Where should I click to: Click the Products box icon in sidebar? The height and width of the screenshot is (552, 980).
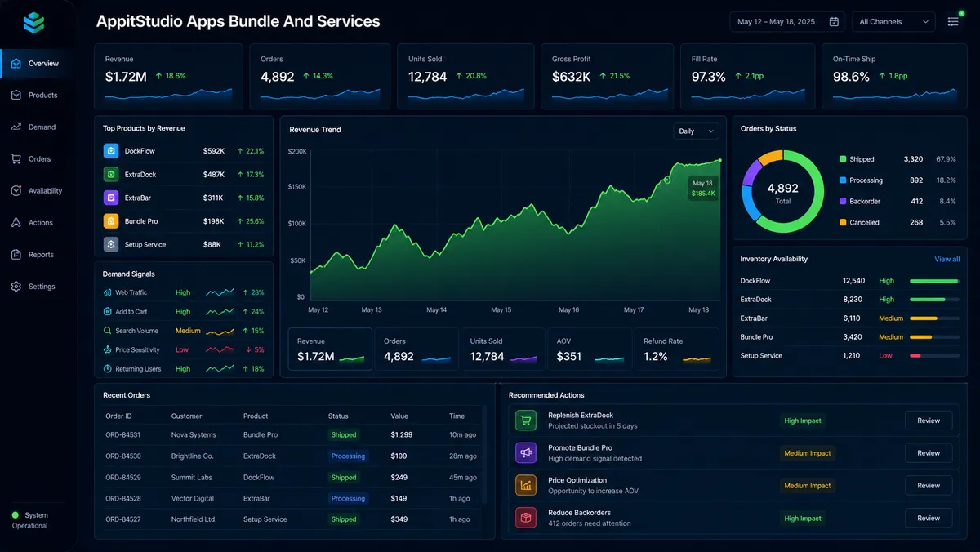(16, 95)
